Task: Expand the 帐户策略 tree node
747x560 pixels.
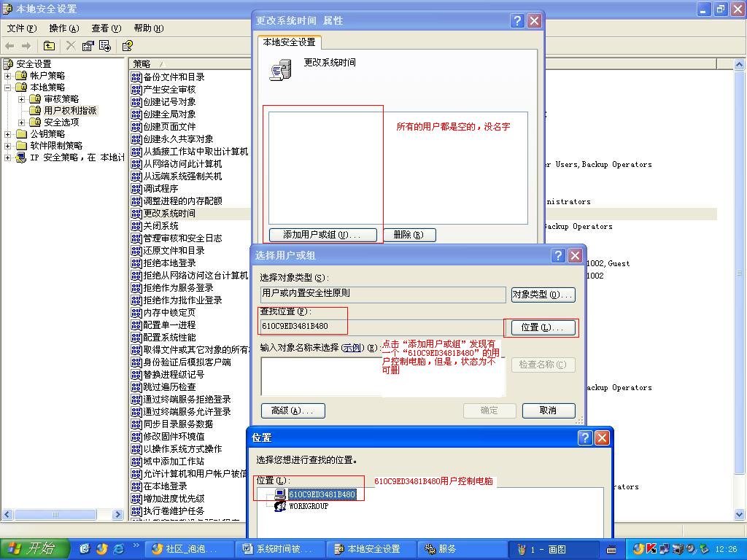Action: point(8,76)
